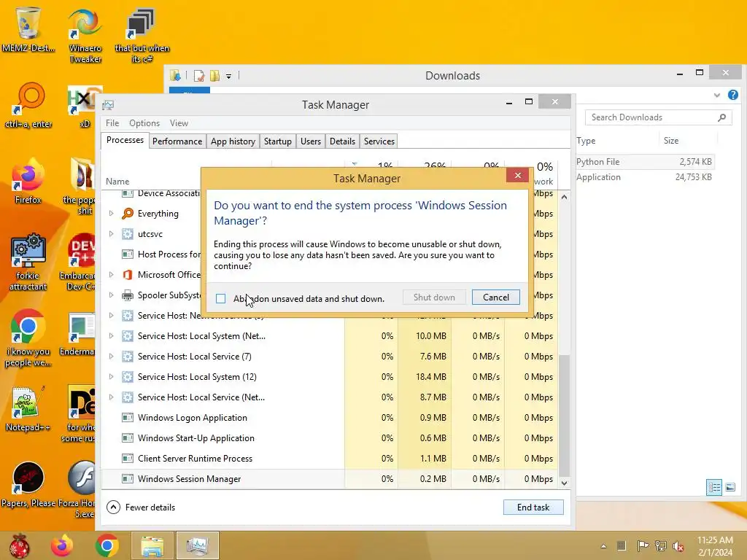Image resolution: width=747 pixels, height=560 pixels.
Task: Click the utcsvc gear icon
Action: tap(127, 234)
